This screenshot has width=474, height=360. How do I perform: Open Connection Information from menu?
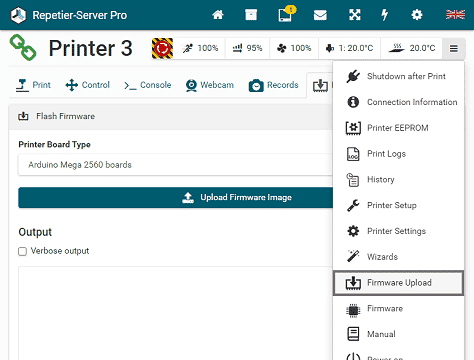click(399, 102)
